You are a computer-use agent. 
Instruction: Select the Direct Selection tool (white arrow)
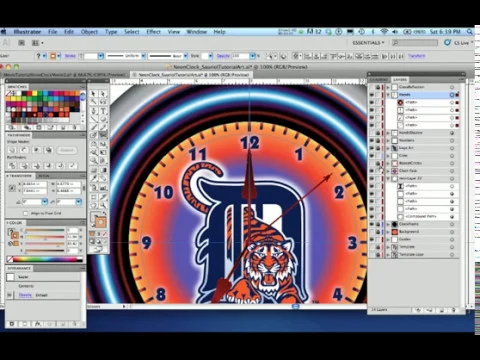(x=103, y=94)
